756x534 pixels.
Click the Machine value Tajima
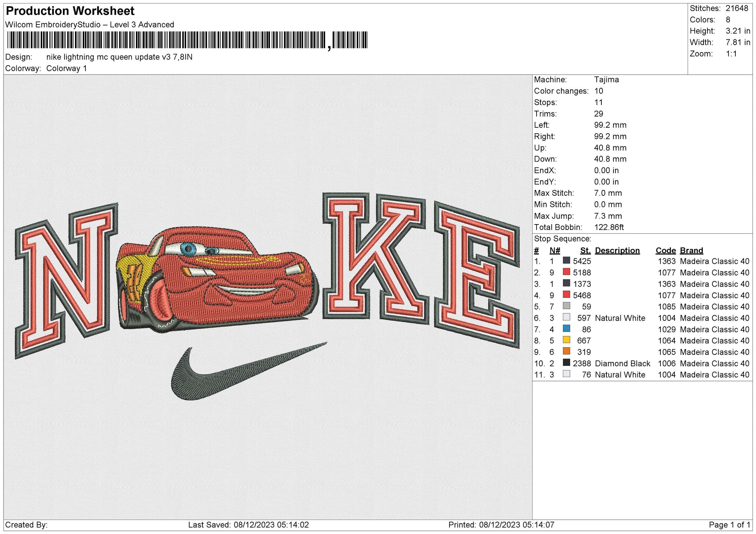point(606,80)
